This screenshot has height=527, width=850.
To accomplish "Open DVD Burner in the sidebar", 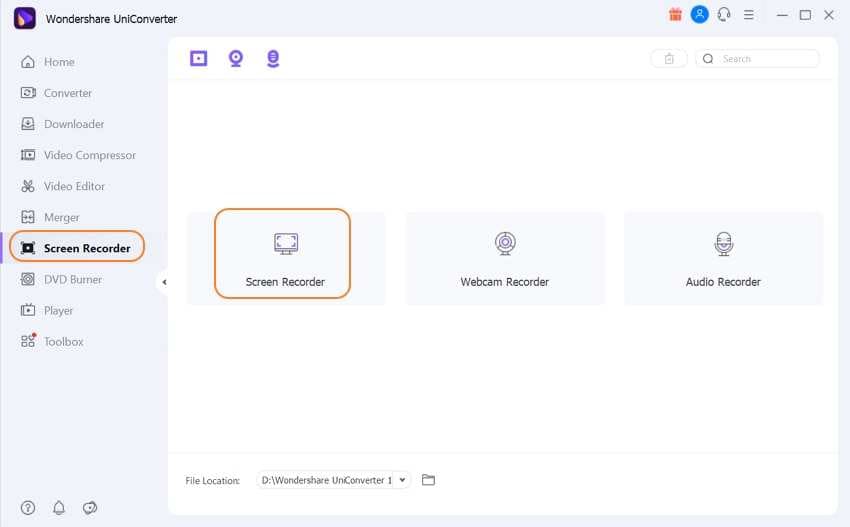I will (x=61, y=279).
